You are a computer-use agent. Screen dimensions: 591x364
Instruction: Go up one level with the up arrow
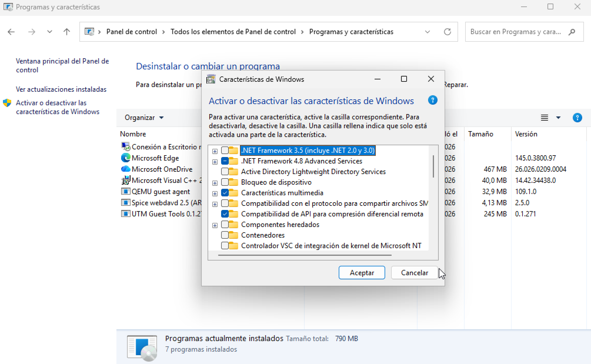[67, 32]
